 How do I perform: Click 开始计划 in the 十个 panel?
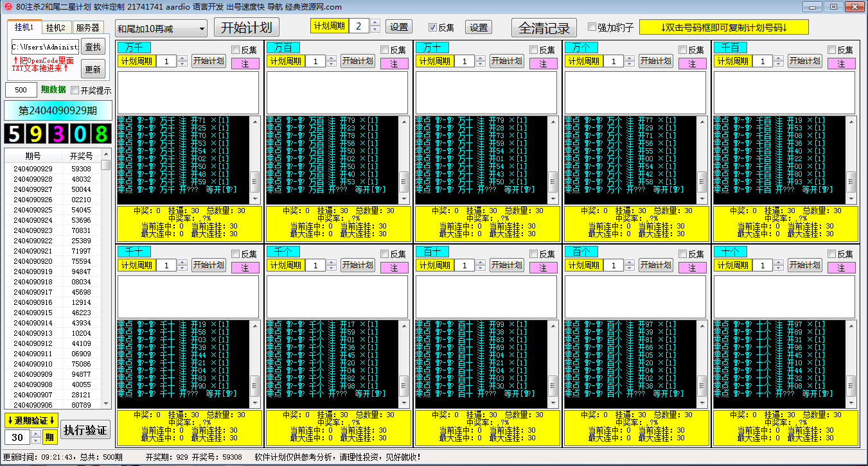coord(805,265)
